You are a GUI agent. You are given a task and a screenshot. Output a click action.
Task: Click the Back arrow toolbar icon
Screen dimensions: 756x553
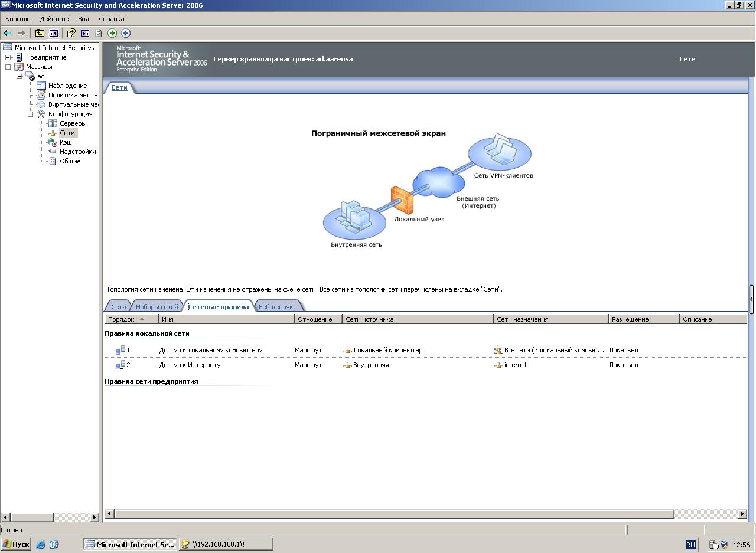(x=8, y=33)
